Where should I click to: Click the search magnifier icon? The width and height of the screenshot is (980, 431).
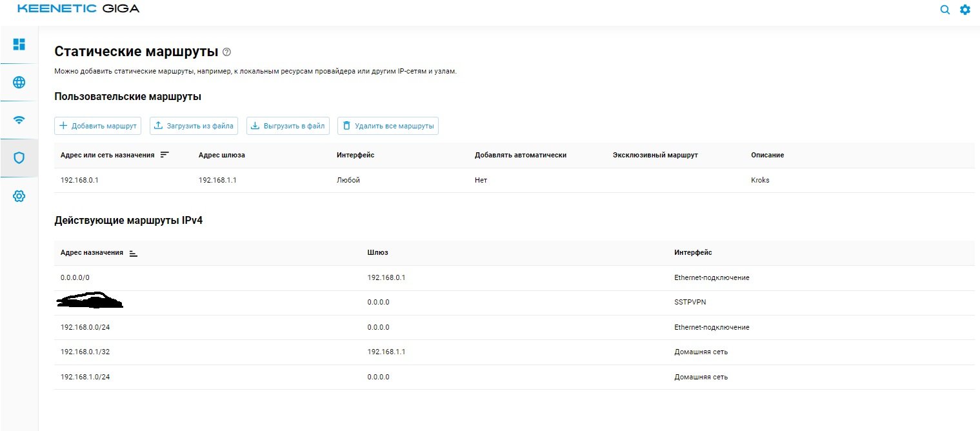[945, 10]
